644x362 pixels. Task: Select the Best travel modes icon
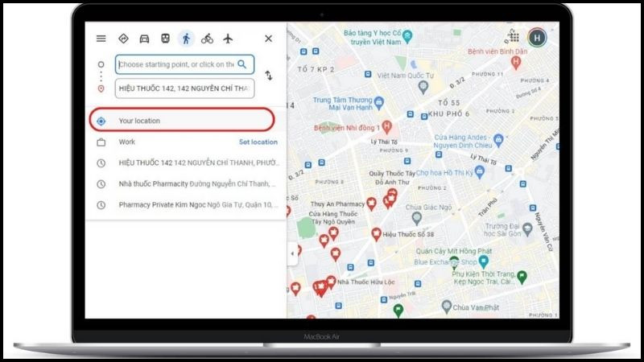[x=124, y=38]
